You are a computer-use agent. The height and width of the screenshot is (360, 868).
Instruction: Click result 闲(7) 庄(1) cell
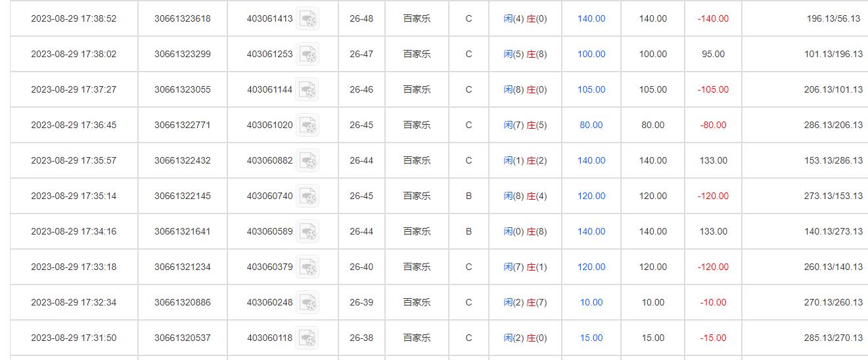pyautogui.click(x=525, y=267)
